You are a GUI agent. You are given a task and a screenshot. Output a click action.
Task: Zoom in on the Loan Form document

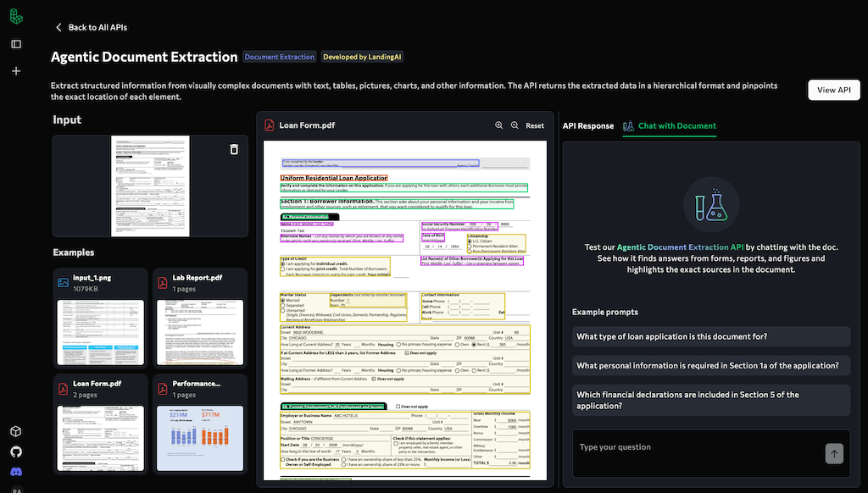point(498,125)
